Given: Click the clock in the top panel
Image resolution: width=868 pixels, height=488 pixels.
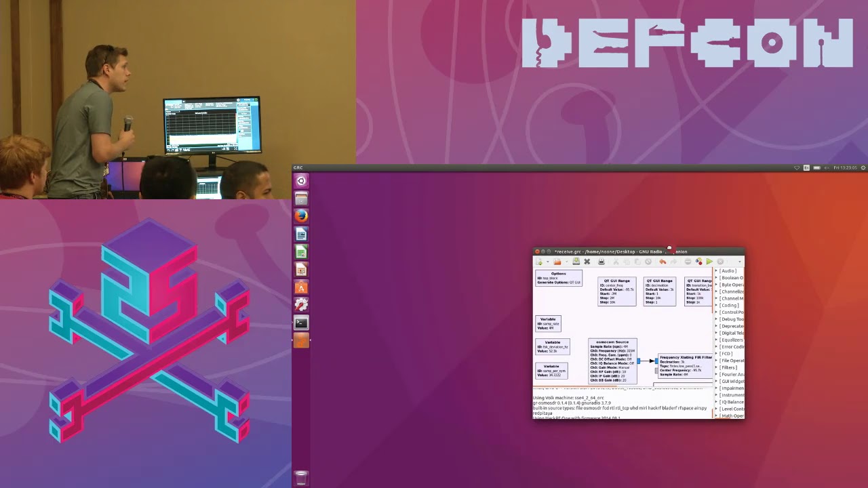Looking at the screenshot, I should (845, 167).
